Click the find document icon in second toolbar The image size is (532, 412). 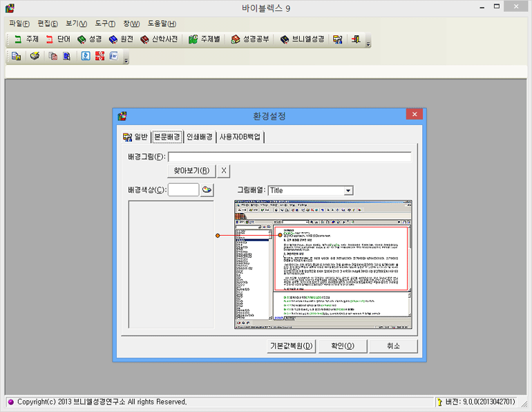coord(67,56)
